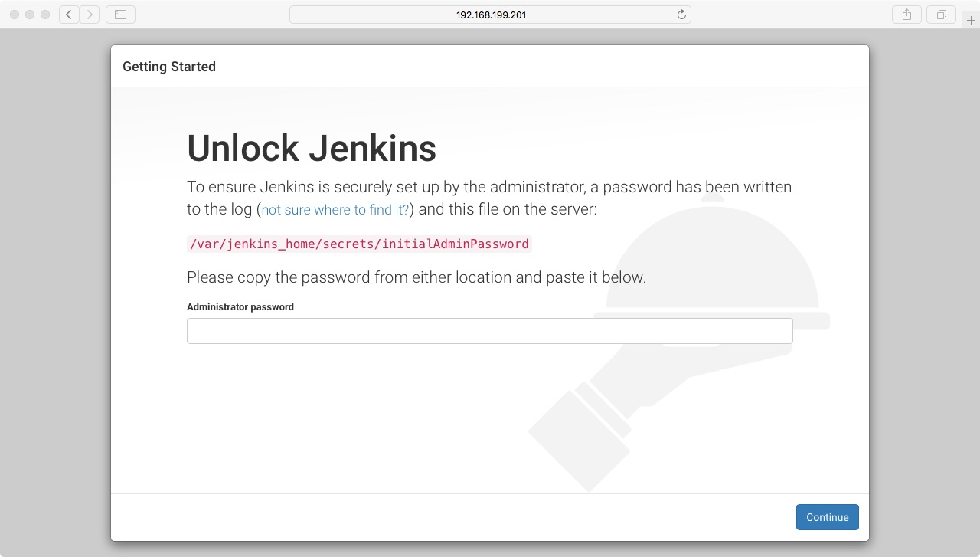The width and height of the screenshot is (980, 557).
Task: Open the "not sure where to find it?" link
Action: (335, 210)
